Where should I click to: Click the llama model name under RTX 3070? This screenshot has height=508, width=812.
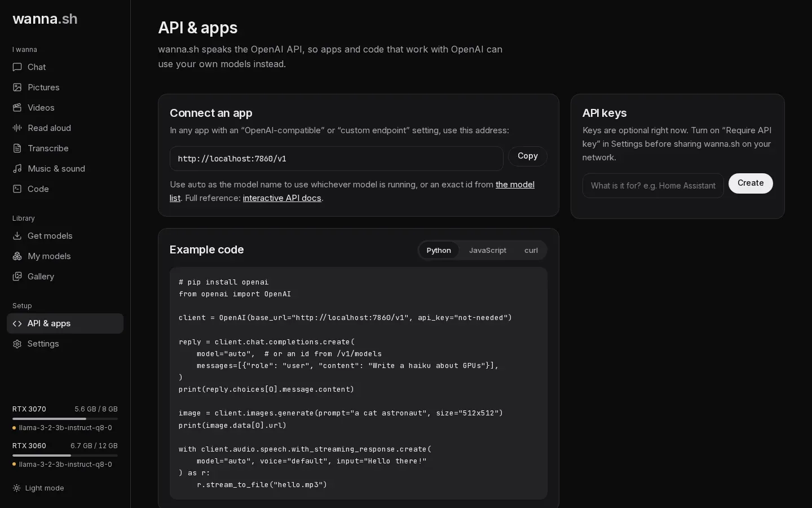pyautogui.click(x=65, y=428)
